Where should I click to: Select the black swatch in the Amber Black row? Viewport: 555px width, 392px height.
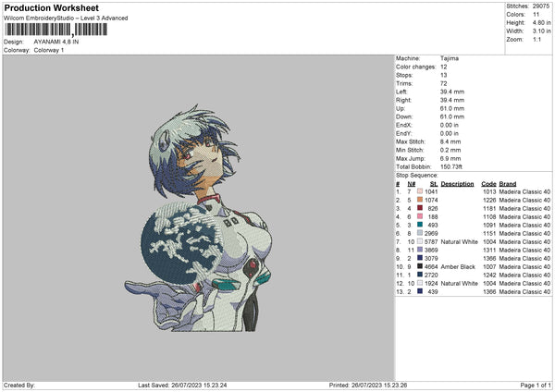pos(420,266)
